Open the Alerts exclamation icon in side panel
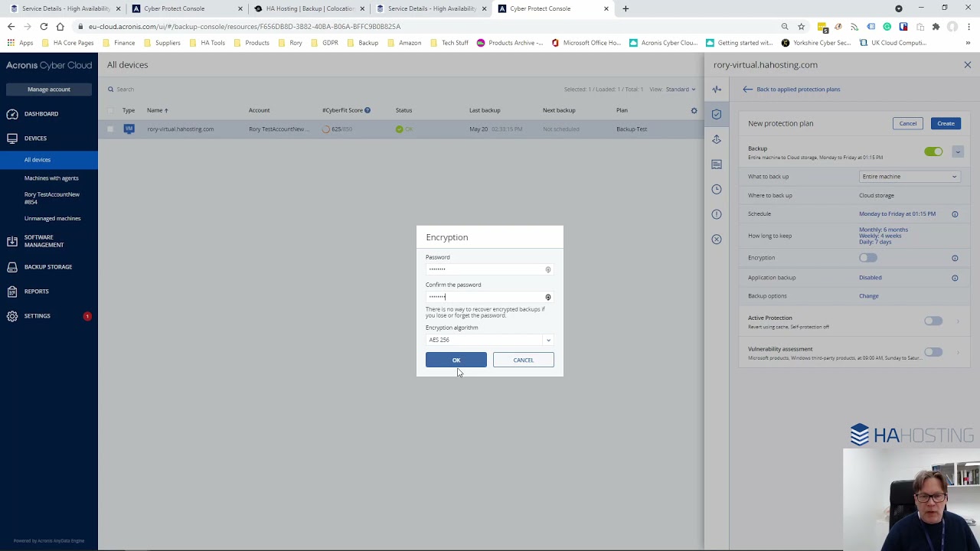980x551 pixels. 717,214
